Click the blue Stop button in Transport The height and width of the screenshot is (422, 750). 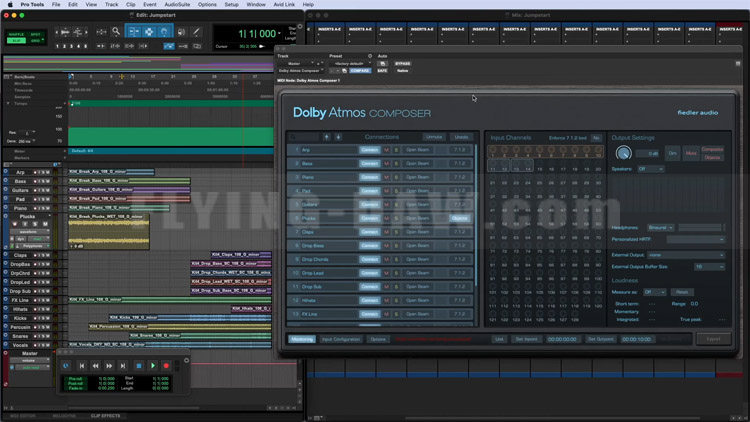pos(139,366)
